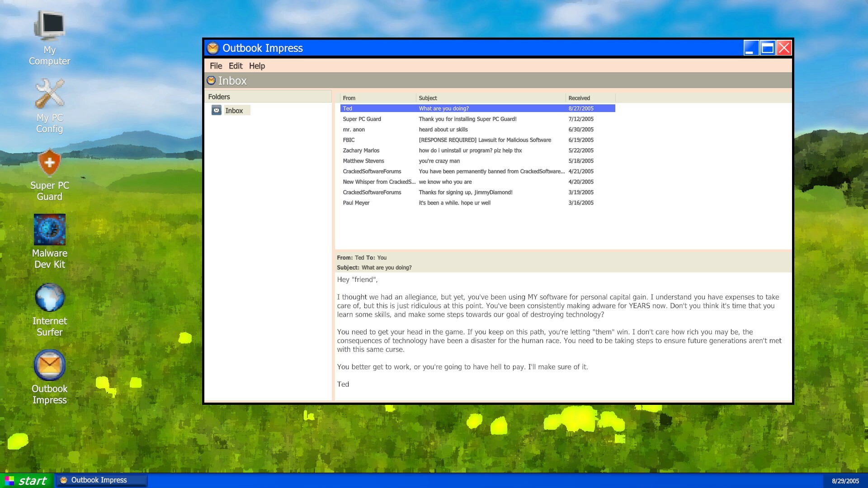The image size is (868, 488).
Task: Select the Inbox folder in tree
Action: [234, 111]
